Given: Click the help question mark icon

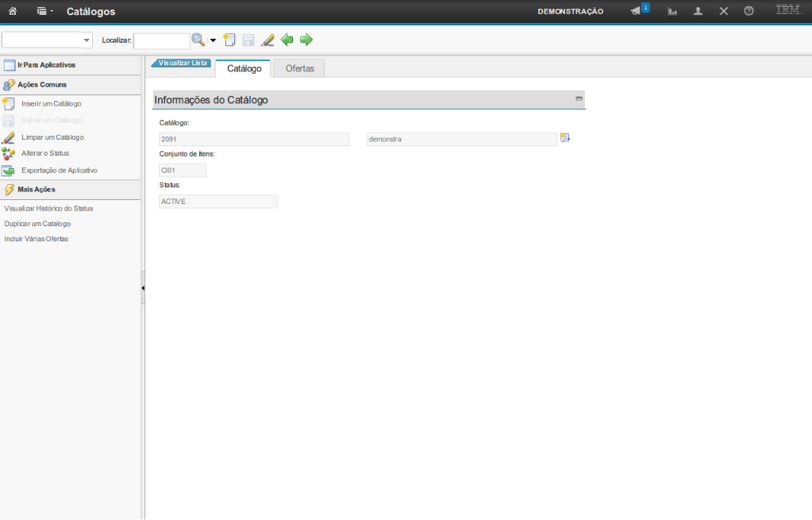Looking at the screenshot, I should (x=749, y=11).
